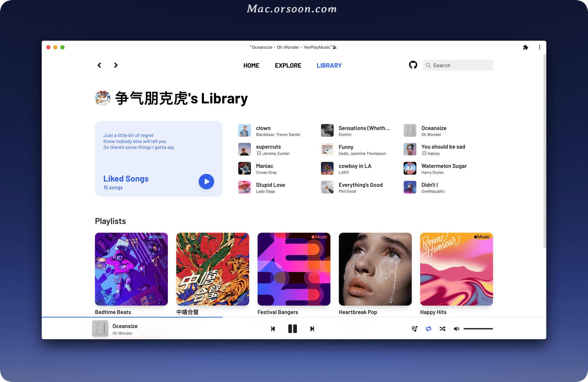Select the LIBRARY tab

tap(329, 65)
